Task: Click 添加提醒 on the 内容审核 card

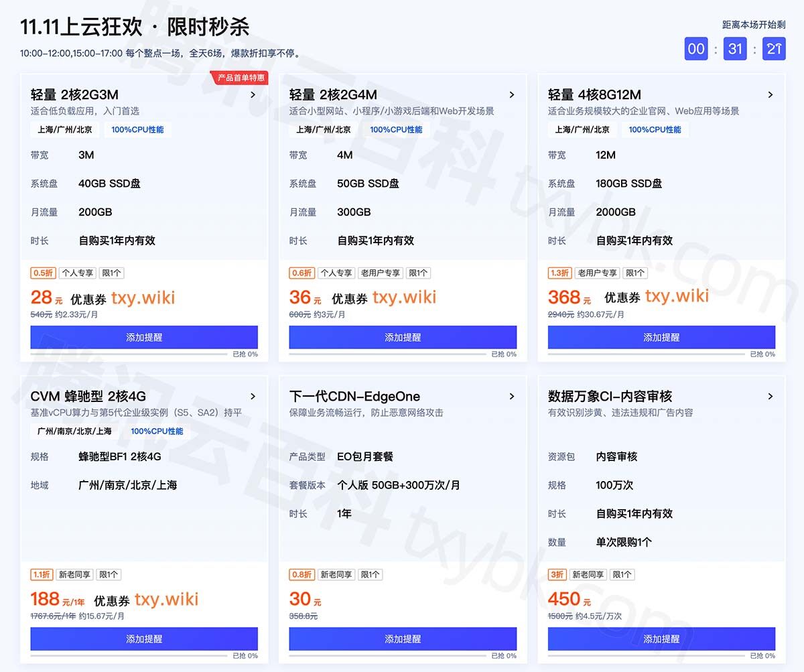Action: coord(661,639)
